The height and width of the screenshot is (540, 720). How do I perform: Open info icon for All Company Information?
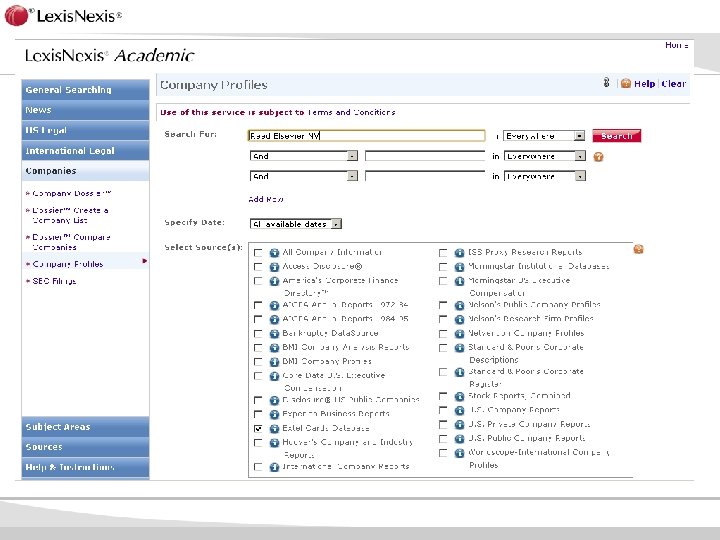[x=274, y=253]
